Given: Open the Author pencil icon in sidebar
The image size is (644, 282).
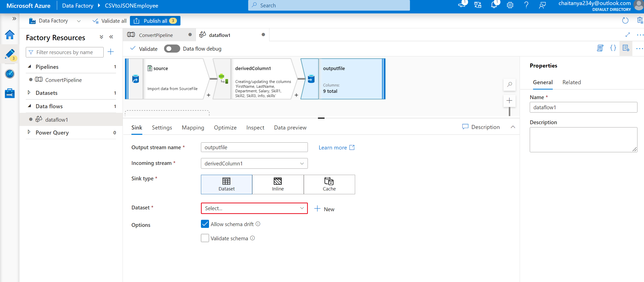Looking at the screenshot, I should [x=10, y=54].
